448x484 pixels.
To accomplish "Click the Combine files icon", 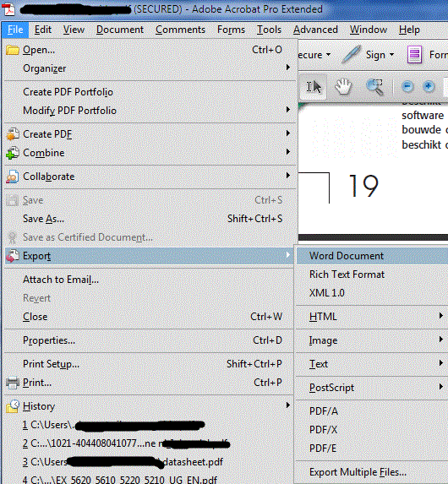I will coord(13,153).
